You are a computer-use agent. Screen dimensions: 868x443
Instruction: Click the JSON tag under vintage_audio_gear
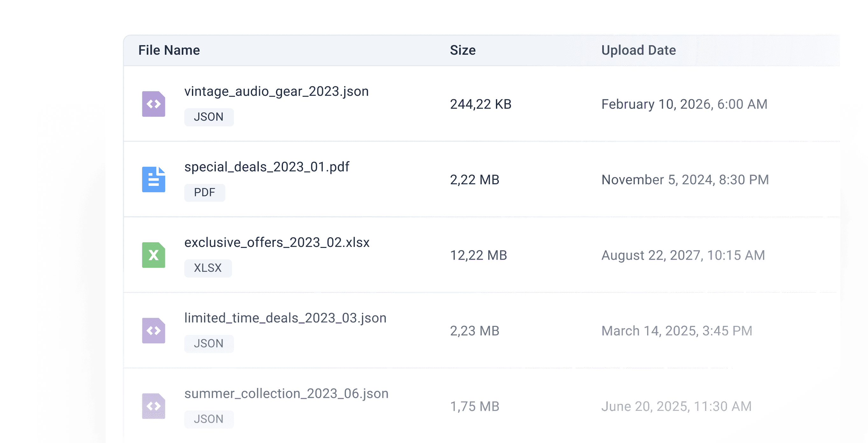[x=208, y=117]
